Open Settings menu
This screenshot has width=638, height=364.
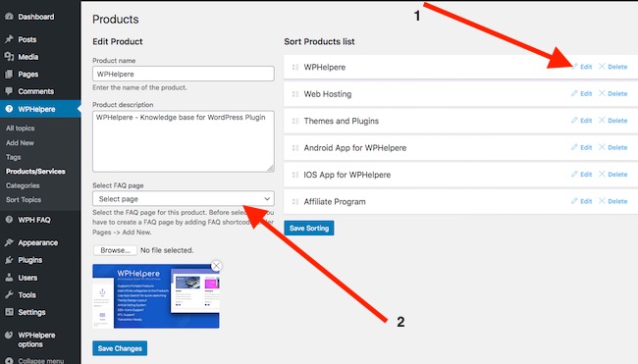31,312
